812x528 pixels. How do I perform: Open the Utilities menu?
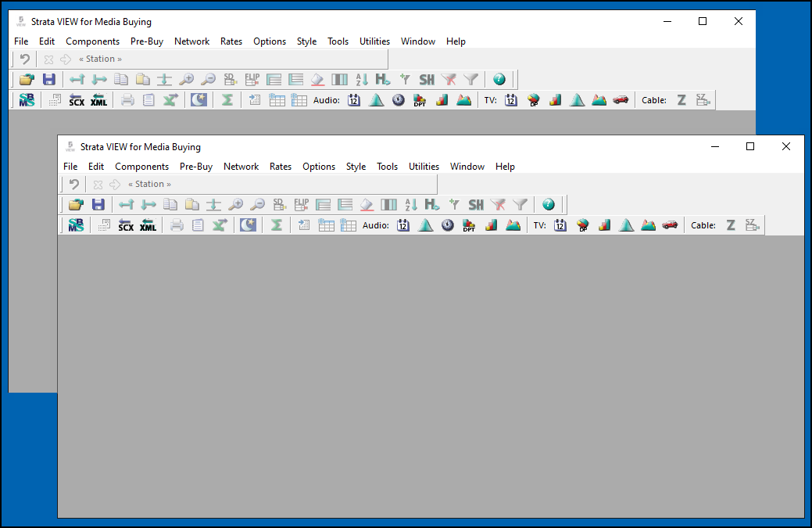pyautogui.click(x=424, y=166)
